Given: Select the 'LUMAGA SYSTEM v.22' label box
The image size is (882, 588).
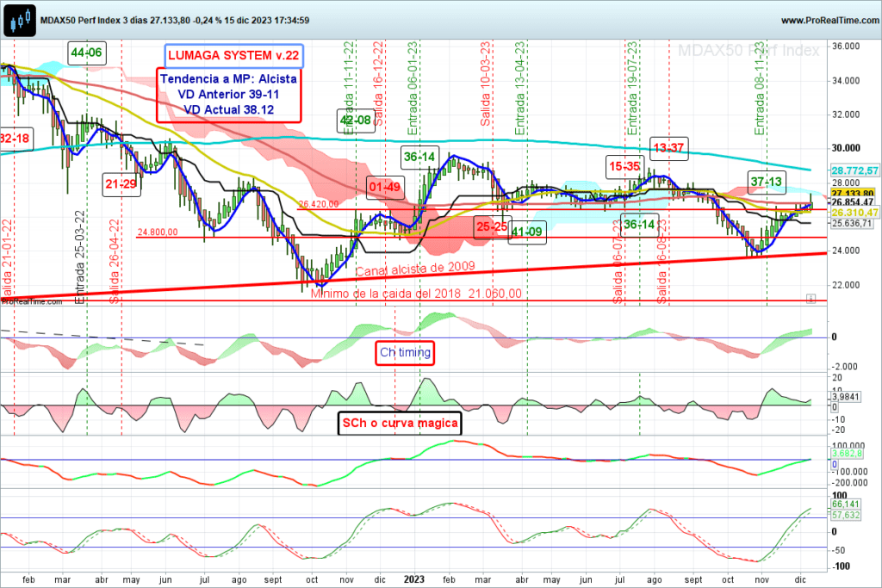Looking at the screenshot, I should point(234,56).
